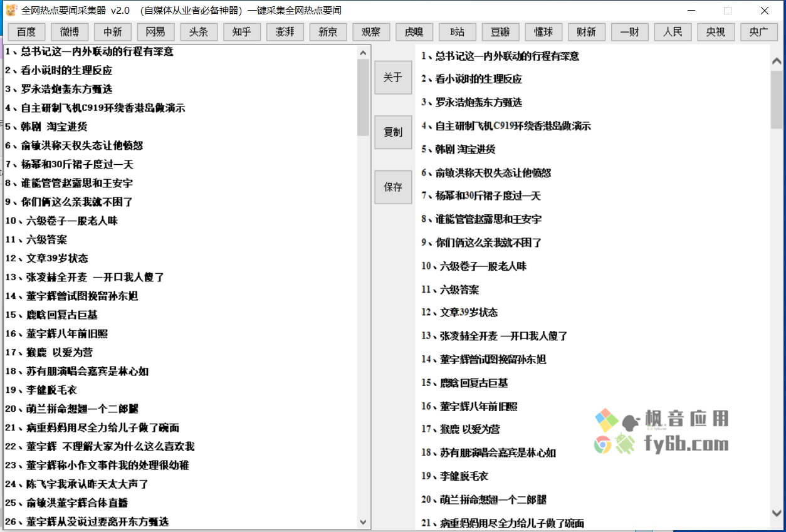Click right panel scrollbar down arrow
Image resolution: width=786 pixels, height=532 pixels.
[x=777, y=513]
